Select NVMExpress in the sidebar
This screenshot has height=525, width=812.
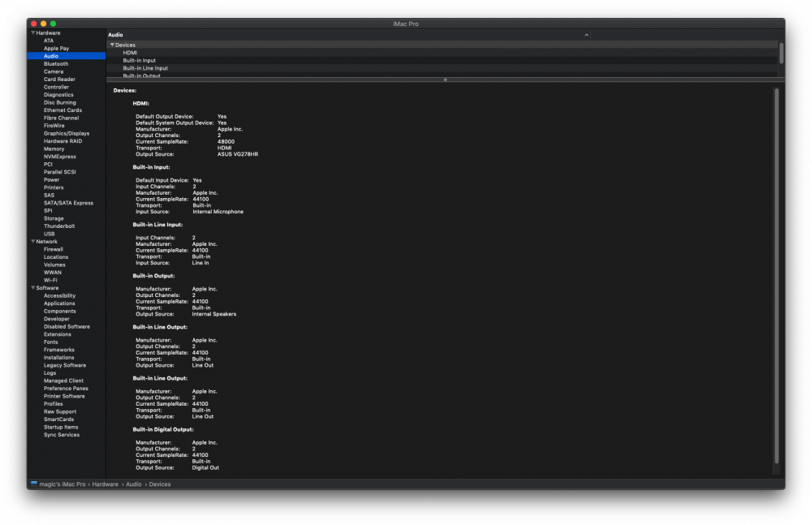coord(59,157)
